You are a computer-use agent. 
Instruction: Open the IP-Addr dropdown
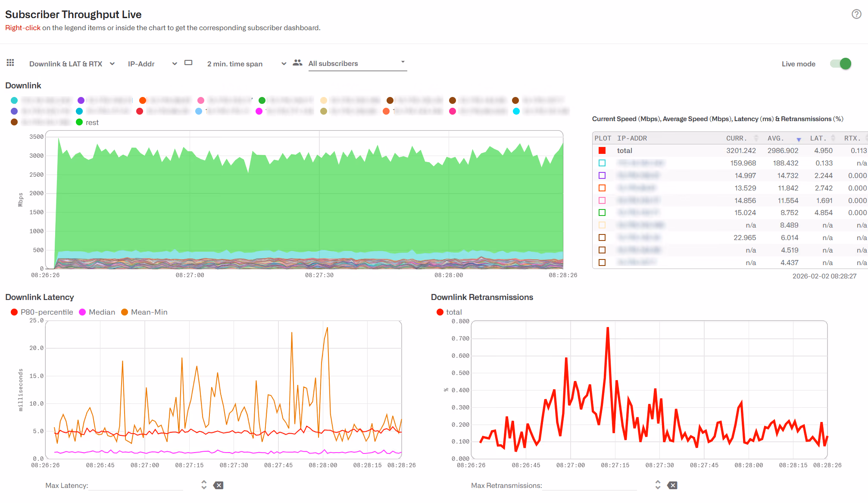tap(153, 64)
